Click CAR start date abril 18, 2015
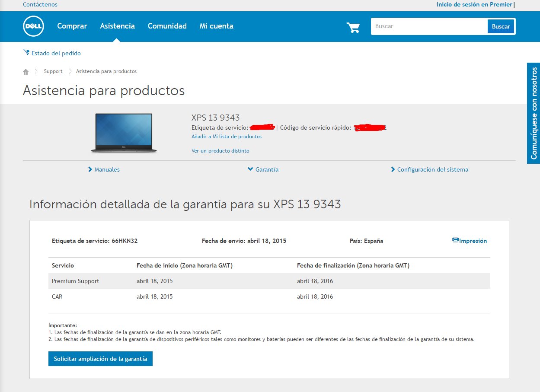The image size is (540, 392). tap(155, 296)
